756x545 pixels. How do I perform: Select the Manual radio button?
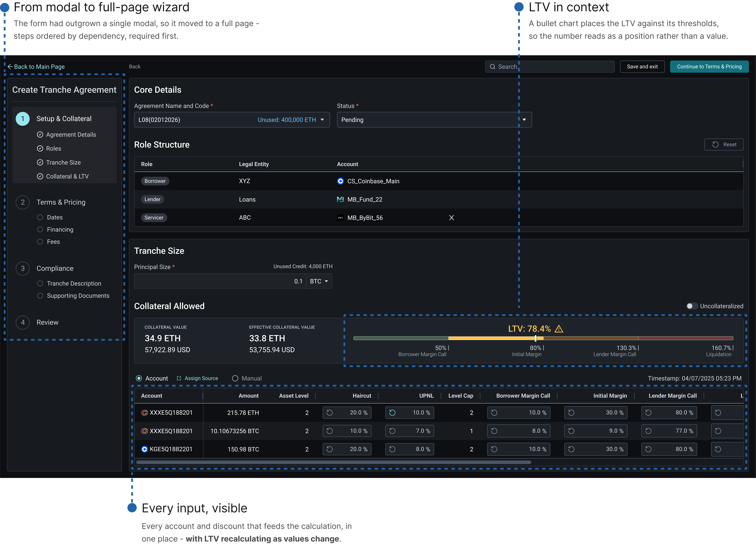[x=235, y=378]
